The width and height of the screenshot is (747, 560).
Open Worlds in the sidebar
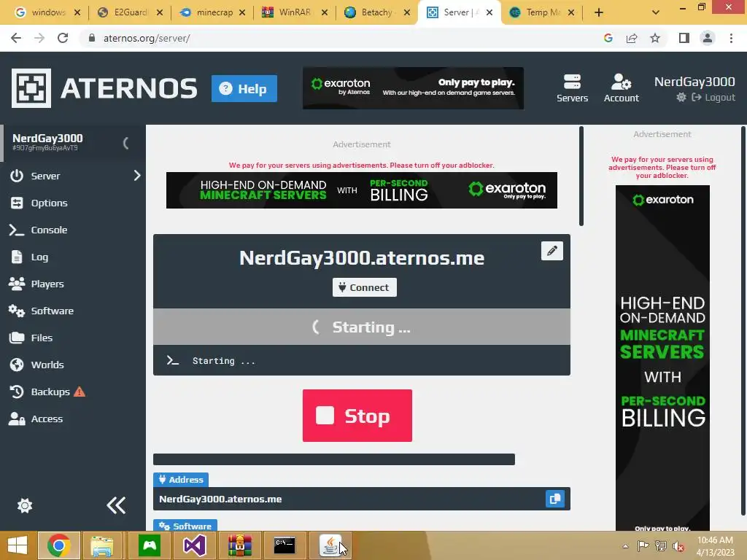click(x=47, y=365)
